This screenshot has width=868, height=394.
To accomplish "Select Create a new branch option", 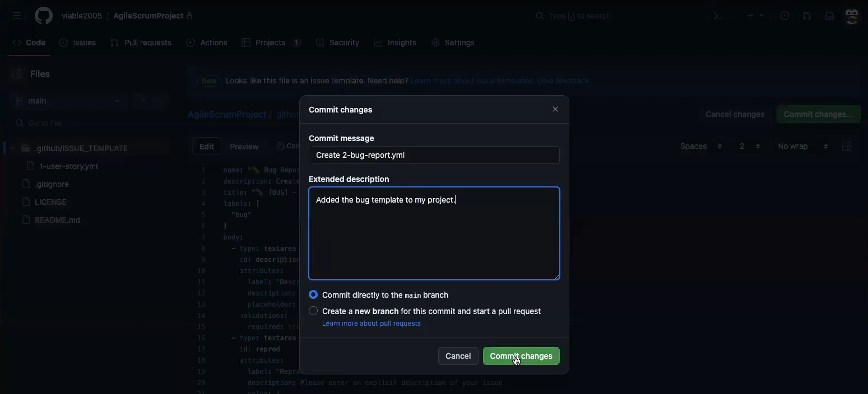I will 313,311.
